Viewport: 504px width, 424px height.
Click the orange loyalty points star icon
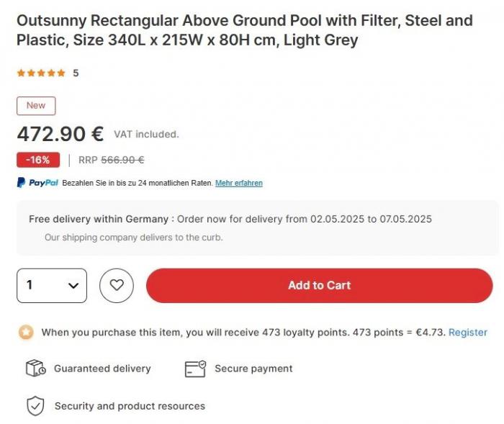point(26,333)
